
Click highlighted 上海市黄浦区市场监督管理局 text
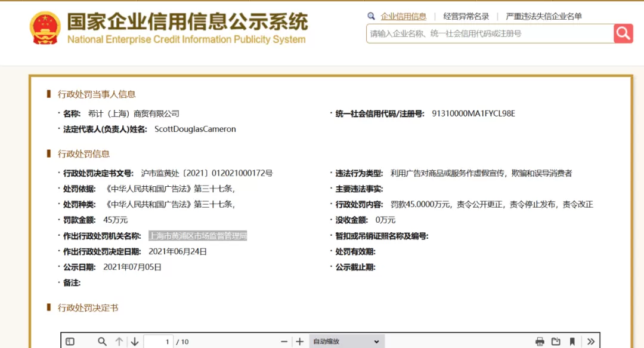197,236
